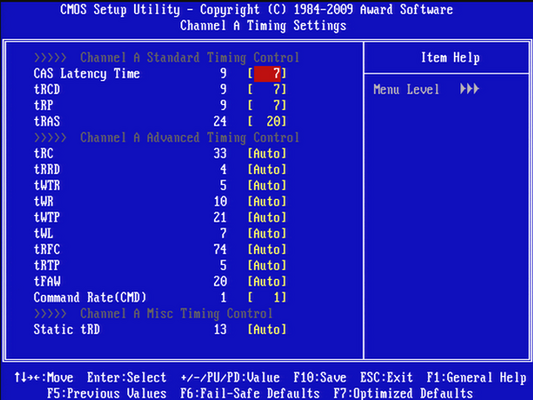Open the Static tRD Auto setting
The height and width of the screenshot is (400, 533).
coord(267,330)
